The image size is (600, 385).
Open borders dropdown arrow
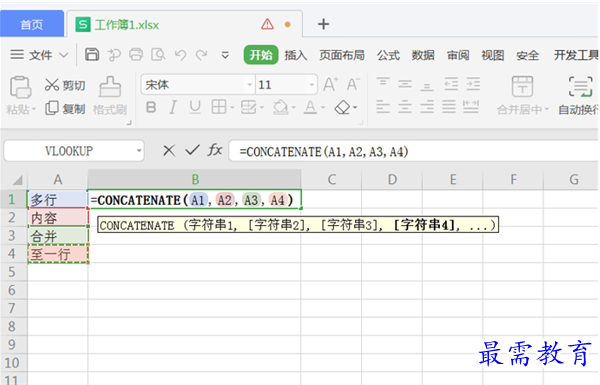pyautogui.click(x=232, y=108)
